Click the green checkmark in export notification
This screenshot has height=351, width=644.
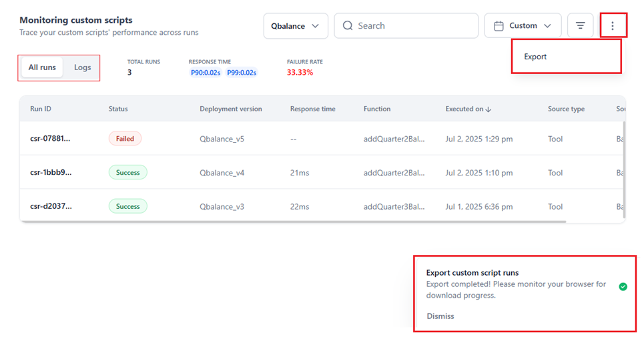click(623, 286)
